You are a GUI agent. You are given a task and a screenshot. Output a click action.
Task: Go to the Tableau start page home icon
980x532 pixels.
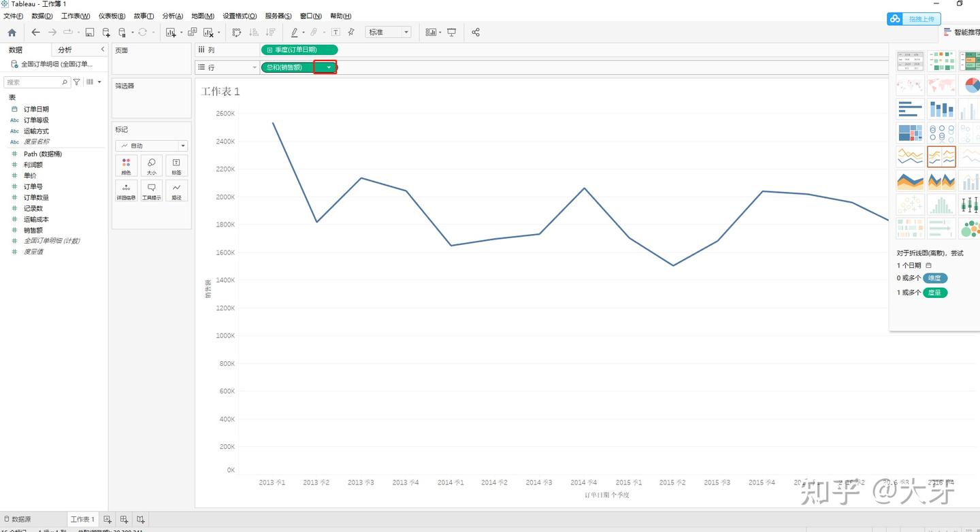click(x=12, y=32)
